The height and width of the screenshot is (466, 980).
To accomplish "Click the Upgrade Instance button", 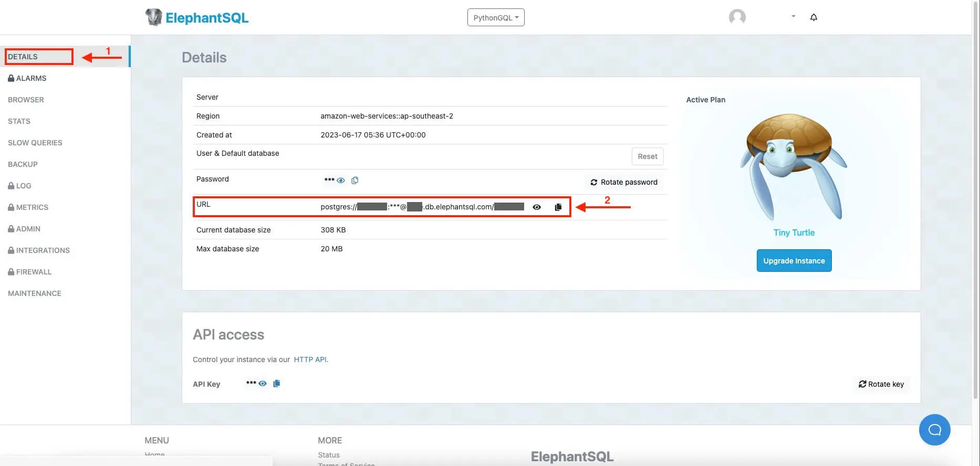I will [x=794, y=261].
